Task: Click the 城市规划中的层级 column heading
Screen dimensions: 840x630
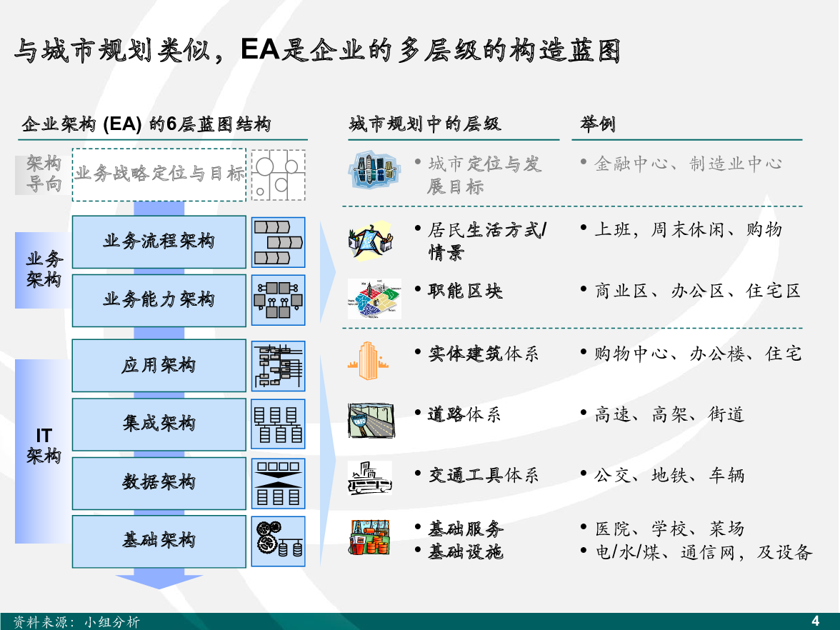Action: [424, 124]
